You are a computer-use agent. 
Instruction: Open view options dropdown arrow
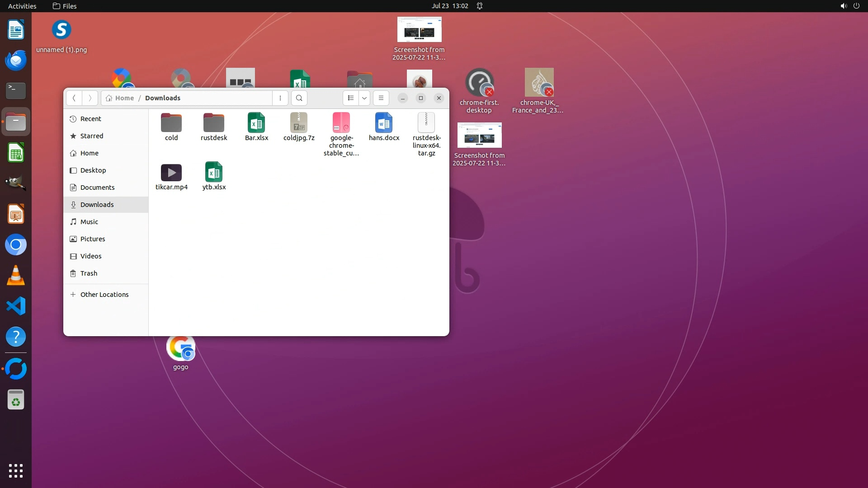pyautogui.click(x=364, y=98)
